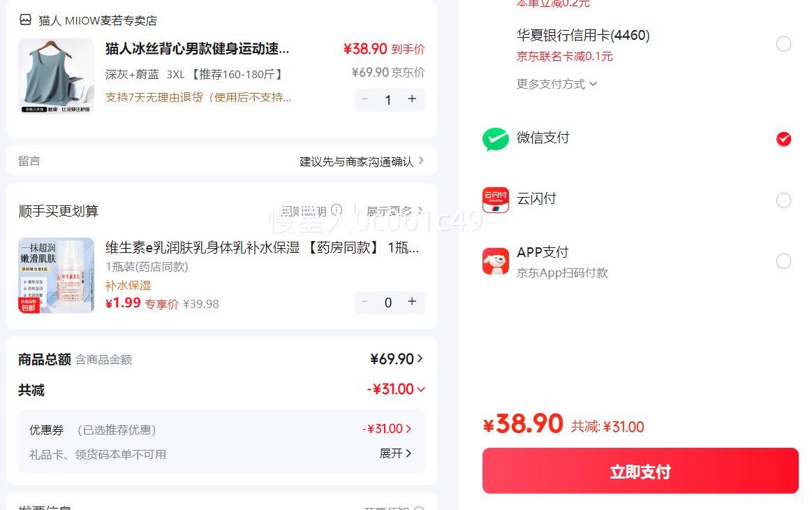The image size is (812, 510).
Task: Click the 猫人冰丝背心 product thumbnail
Action: click(56, 76)
